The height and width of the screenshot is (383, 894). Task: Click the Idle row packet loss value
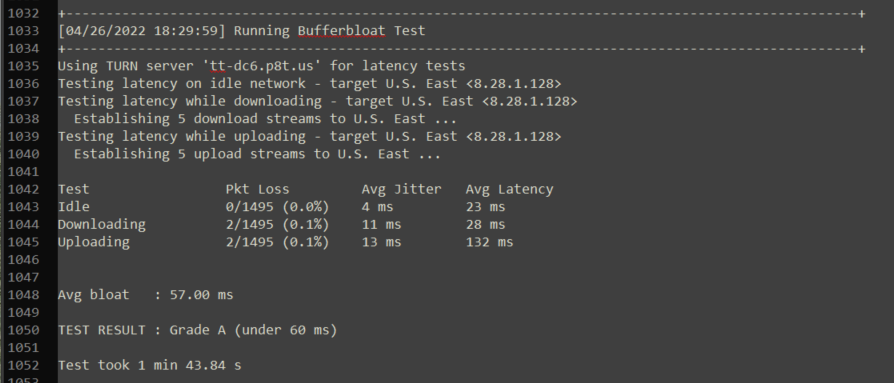(x=278, y=207)
